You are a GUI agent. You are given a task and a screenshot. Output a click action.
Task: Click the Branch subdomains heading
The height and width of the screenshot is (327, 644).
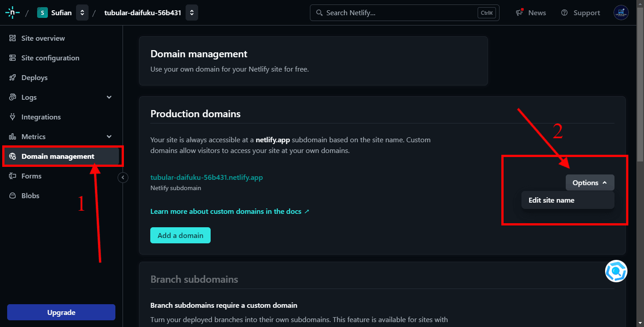194,279
